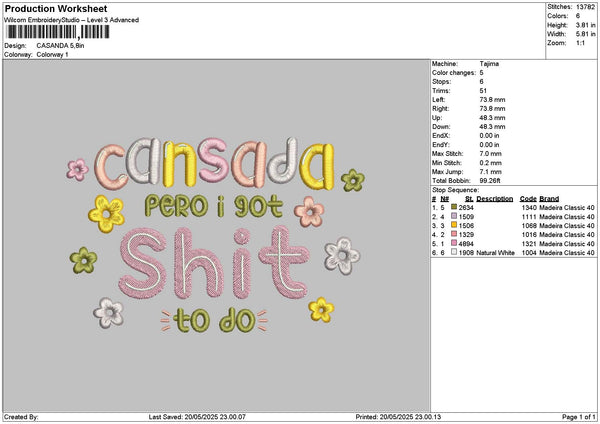
Task: Click the Code column header
Action: coord(528,199)
